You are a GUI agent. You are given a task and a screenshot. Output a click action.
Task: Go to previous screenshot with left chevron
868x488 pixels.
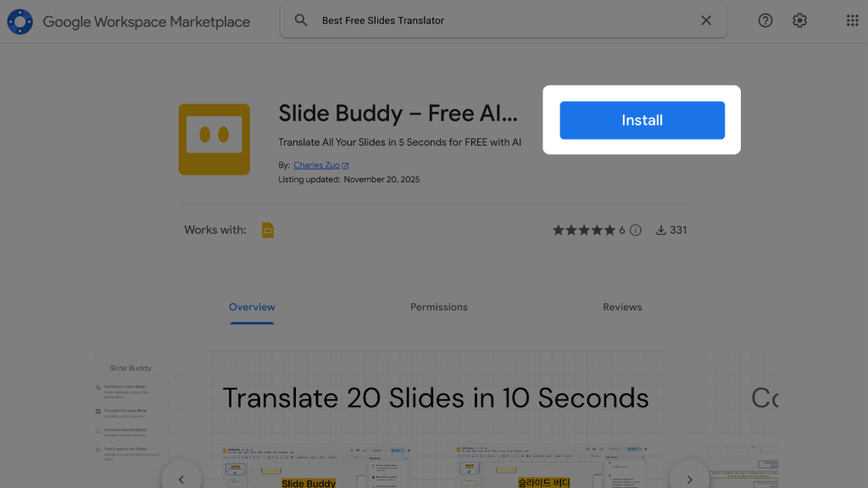coord(181,480)
